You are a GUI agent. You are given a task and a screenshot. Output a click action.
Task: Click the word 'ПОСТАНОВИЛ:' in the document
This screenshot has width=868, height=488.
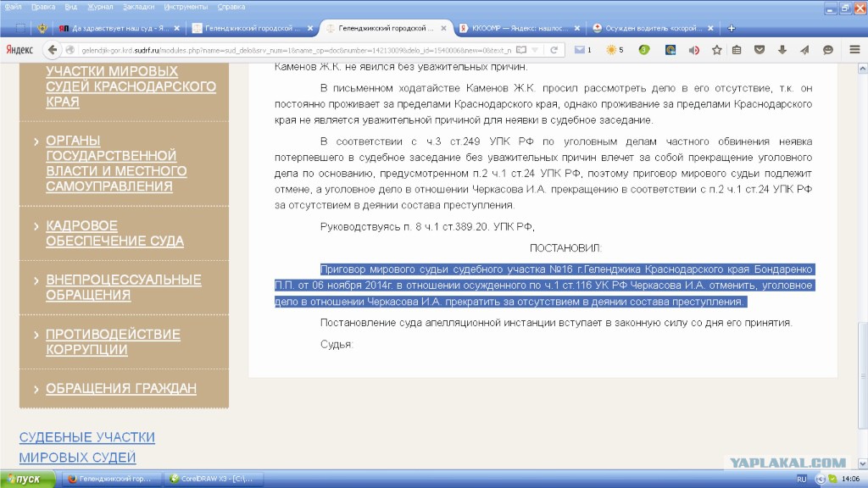(565, 248)
